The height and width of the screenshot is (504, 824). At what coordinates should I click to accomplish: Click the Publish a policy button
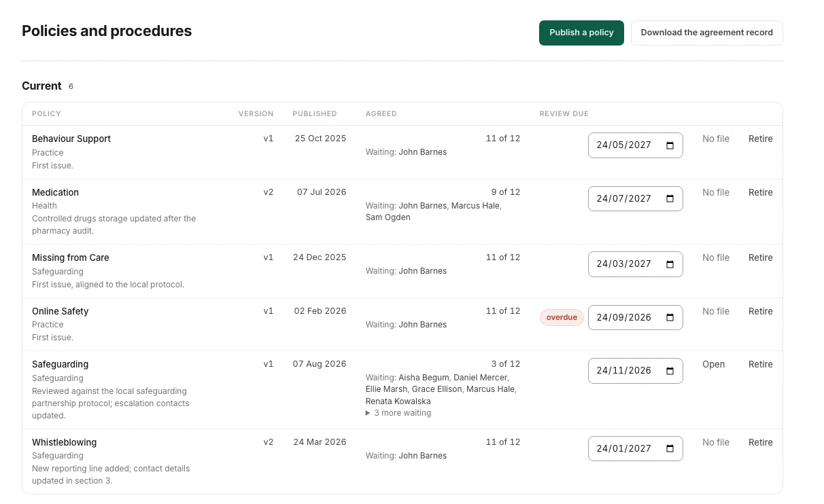[x=581, y=33]
